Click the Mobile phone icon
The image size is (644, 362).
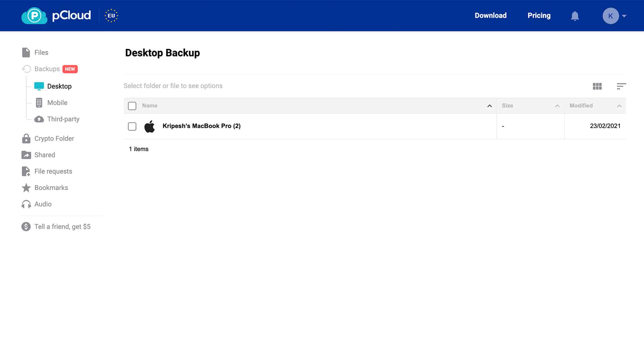click(39, 103)
